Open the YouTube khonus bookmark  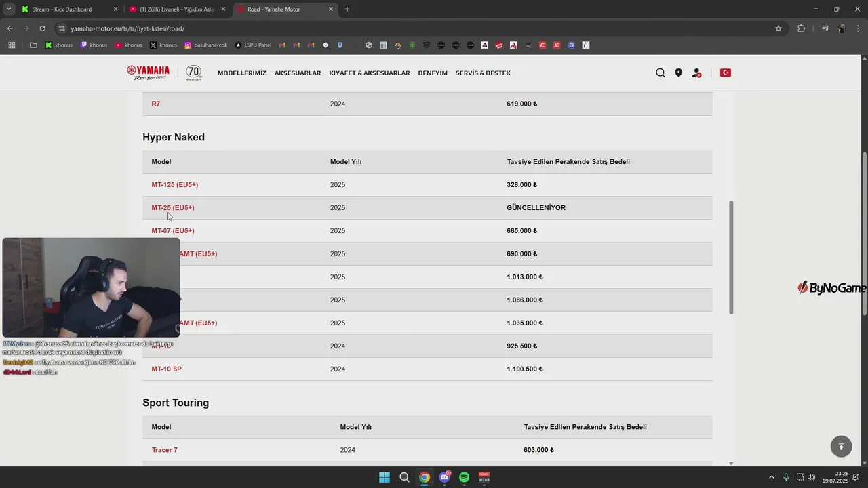129,45
